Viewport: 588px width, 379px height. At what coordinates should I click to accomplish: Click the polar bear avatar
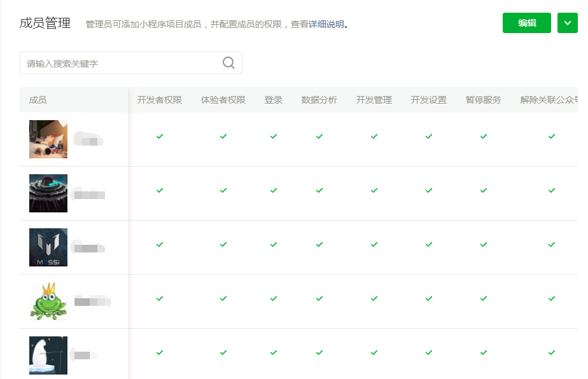(x=48, y=355)
